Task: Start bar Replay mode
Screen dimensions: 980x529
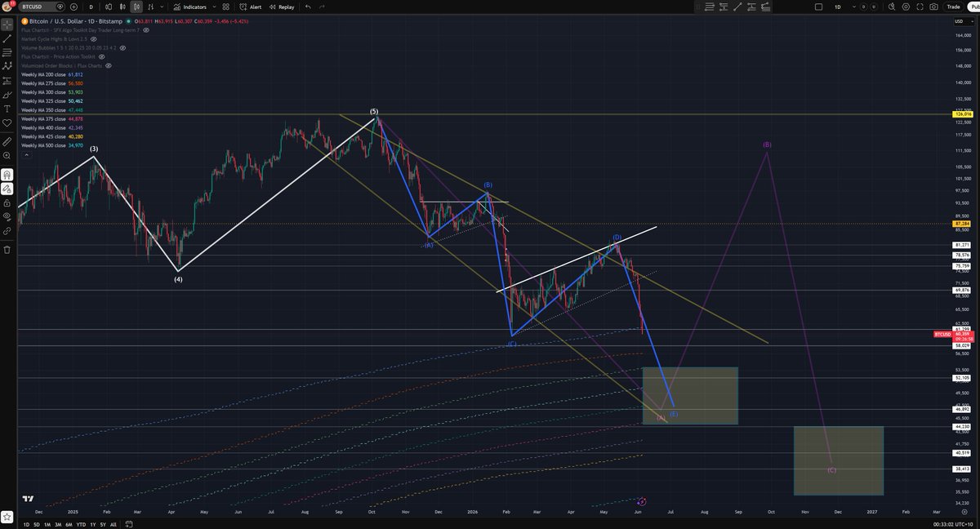Action: click(x=282, y=7)
